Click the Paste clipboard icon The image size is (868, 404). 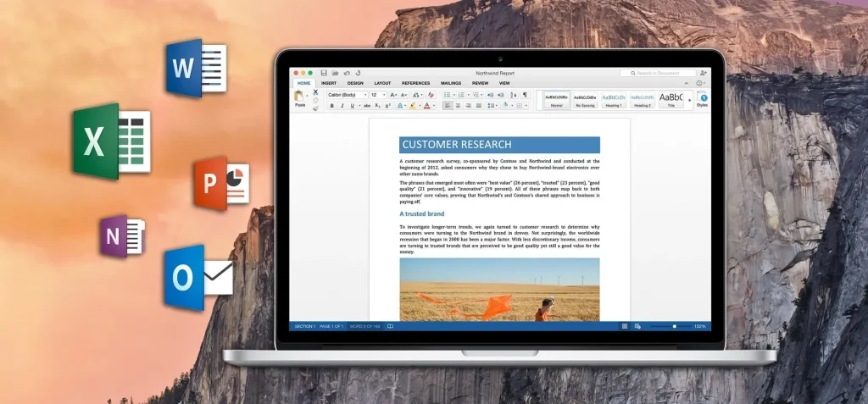point(299,98)
